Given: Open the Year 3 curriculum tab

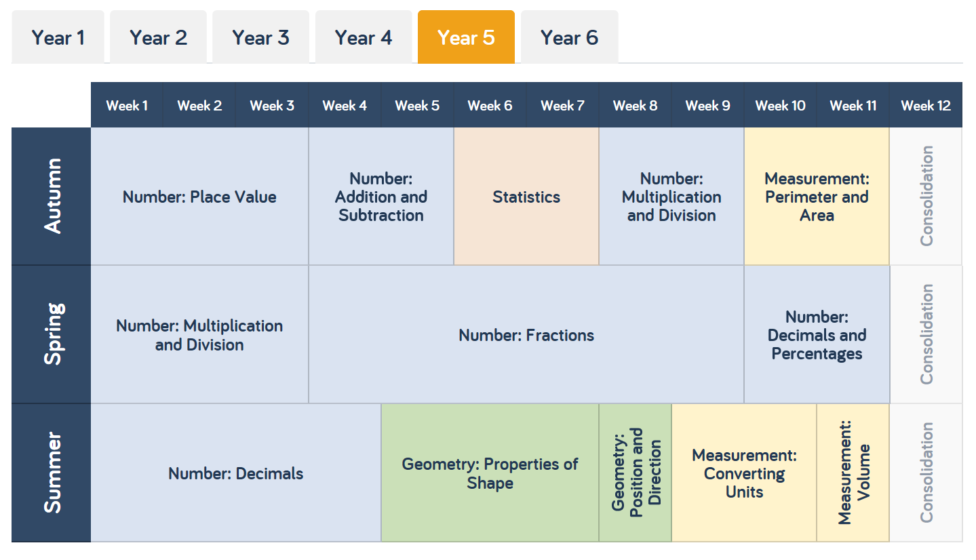Looking at the screenshot, I should coord(260,37).
